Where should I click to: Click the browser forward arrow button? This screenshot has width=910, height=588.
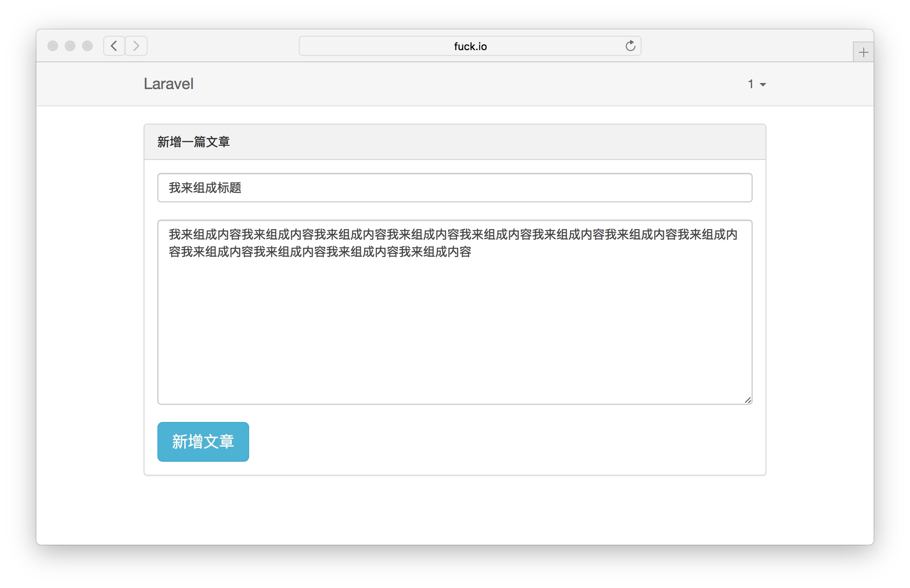coord(136,46)
